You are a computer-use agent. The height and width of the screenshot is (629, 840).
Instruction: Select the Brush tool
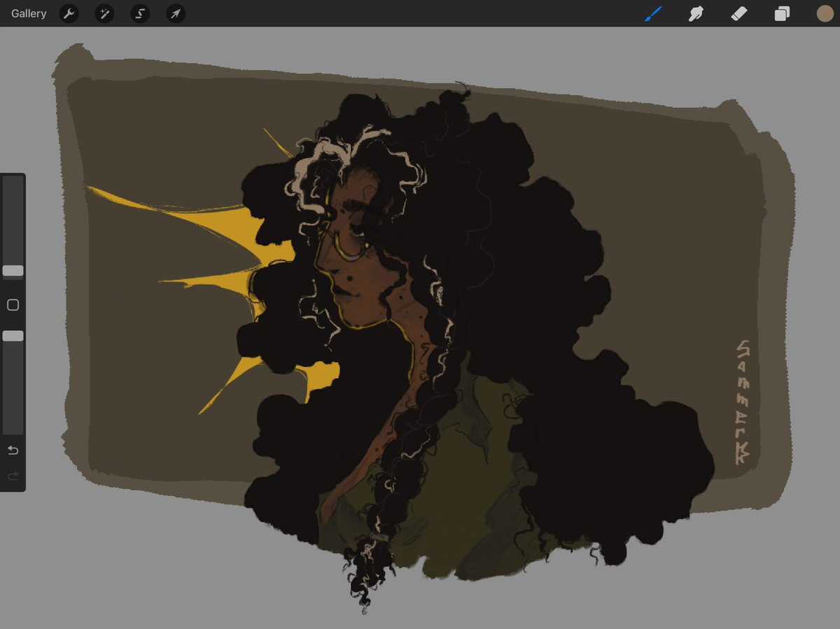click(x=653, y=13)
